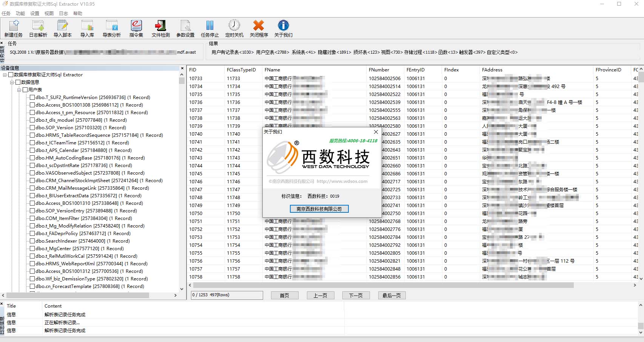This screenshot has width=644, height=342.
Task: Click log entry 正在解析表记录...
Action: click(x=62, y=323)
